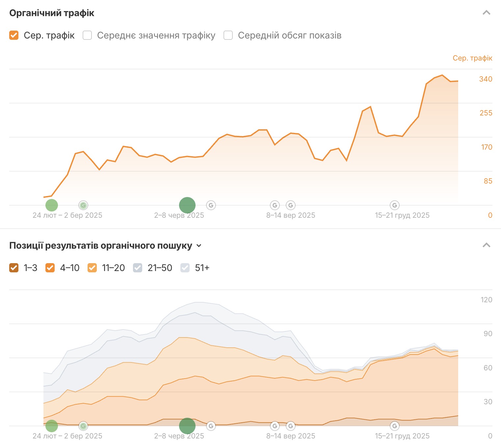This screenshot has height=448, width=501.
Task: Click the Google update icon near 15–21 груд in traffic chart
Action: pyautogui.click(x=395, y=205)
